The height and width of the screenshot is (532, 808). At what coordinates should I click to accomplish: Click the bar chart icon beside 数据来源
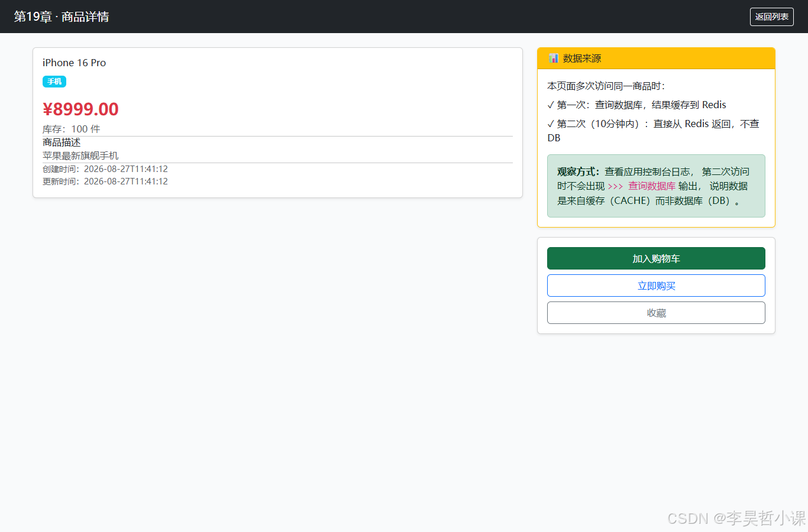pyautogui.click(x=553, y=58)
